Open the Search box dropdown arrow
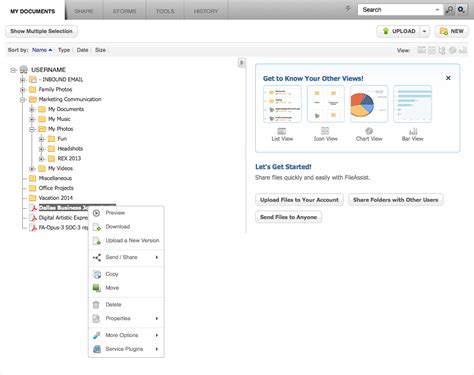Screen dimensions: 474x375 (437, 10)
